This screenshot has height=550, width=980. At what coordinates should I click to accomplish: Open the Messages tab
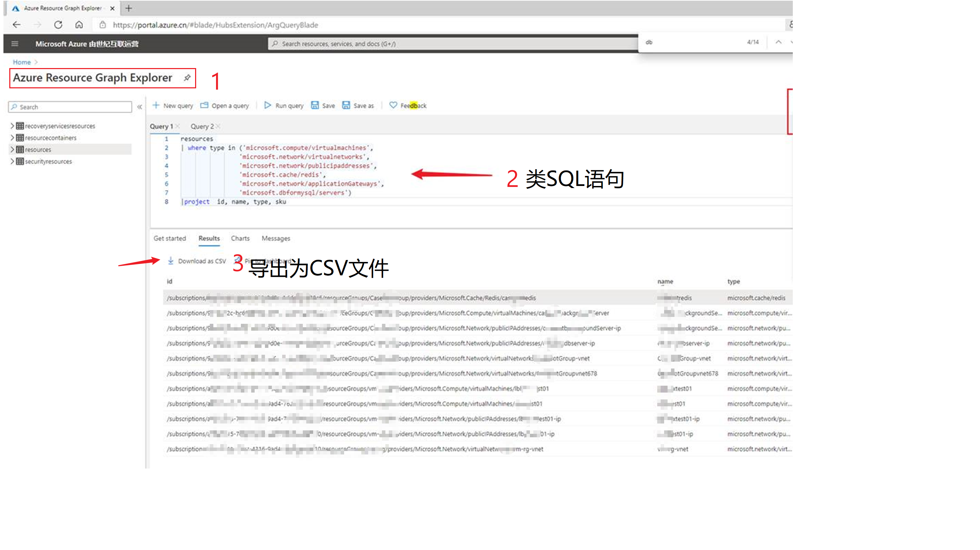click(x=275, y=238)
